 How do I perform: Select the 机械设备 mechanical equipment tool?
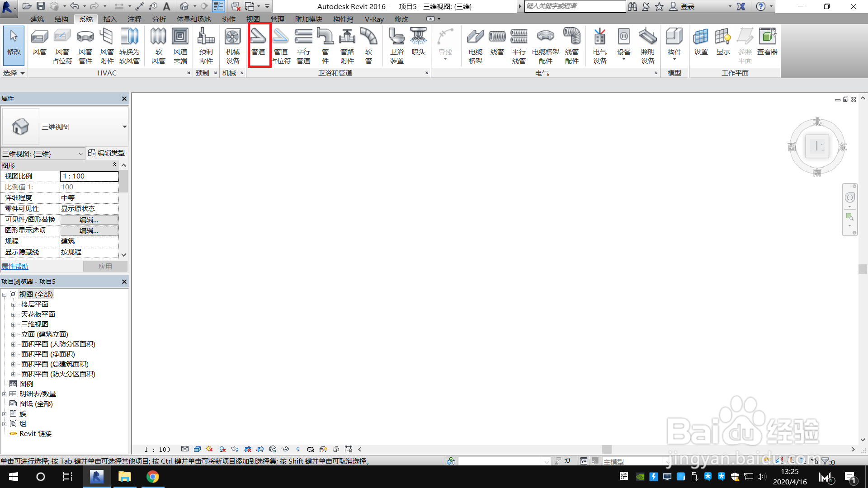click(232, 45)
